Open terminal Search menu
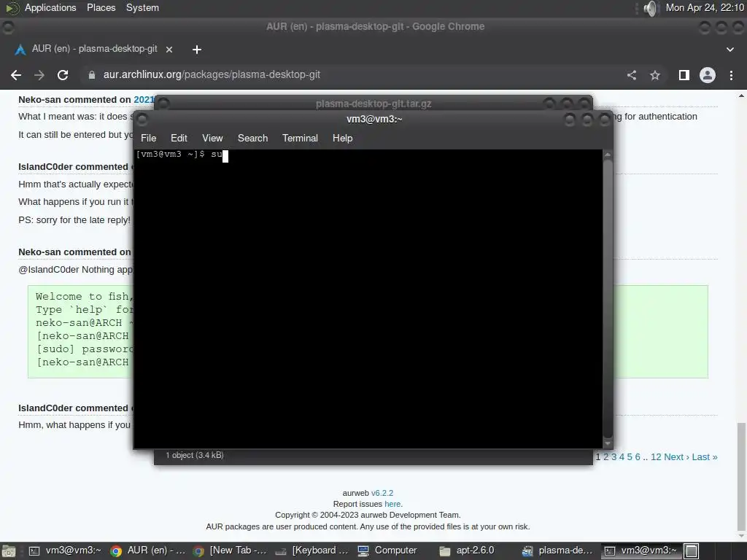This screenshot has height=560, width=747. click(252, 138)
